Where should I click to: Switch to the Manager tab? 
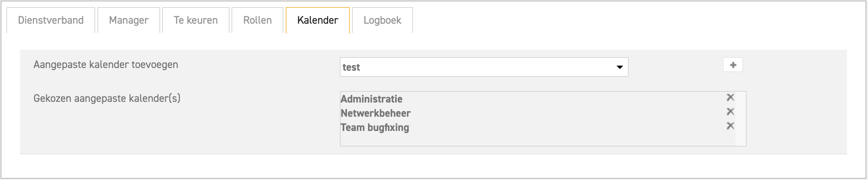pos(129,20)
